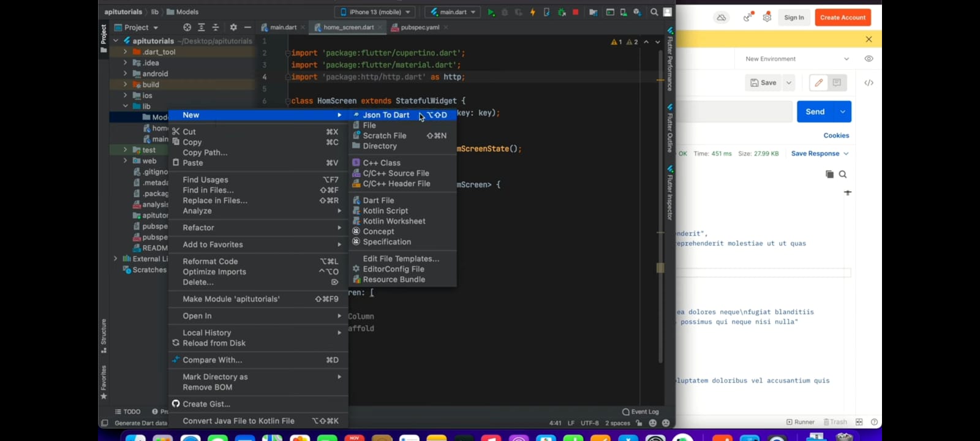This screenshot has width=980, height=441.
Task: Open Device File Explorer folder icon in toolbar
Action: pos(593,12)
